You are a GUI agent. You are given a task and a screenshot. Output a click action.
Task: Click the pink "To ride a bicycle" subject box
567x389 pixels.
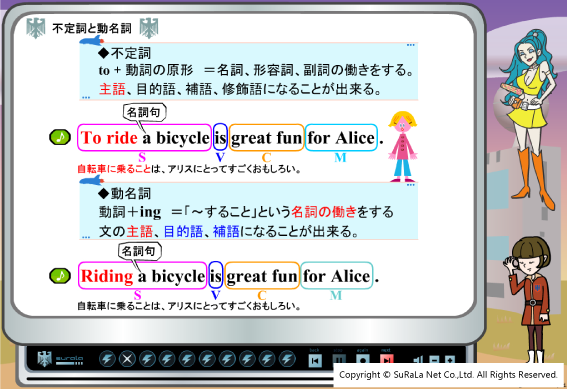tap(144, 137)
